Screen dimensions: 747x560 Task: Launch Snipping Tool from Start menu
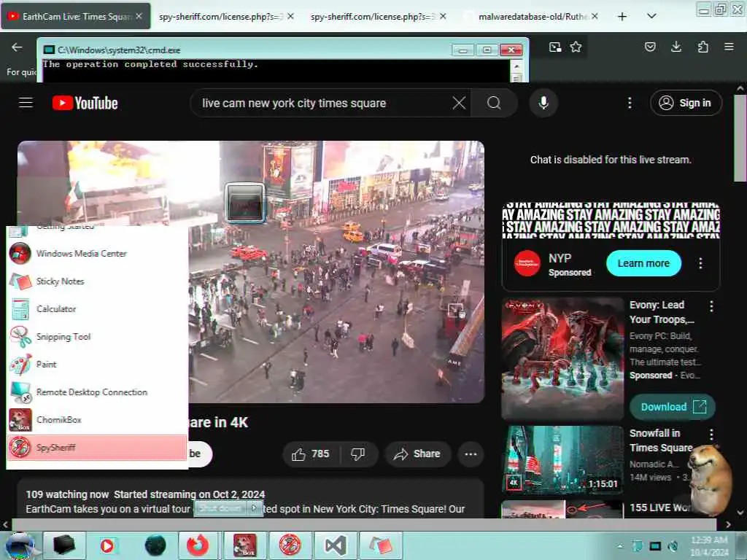tap(97, 337)
